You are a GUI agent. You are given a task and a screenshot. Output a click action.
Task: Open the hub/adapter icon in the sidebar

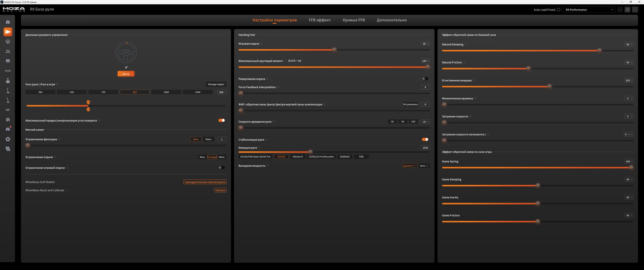8,71
